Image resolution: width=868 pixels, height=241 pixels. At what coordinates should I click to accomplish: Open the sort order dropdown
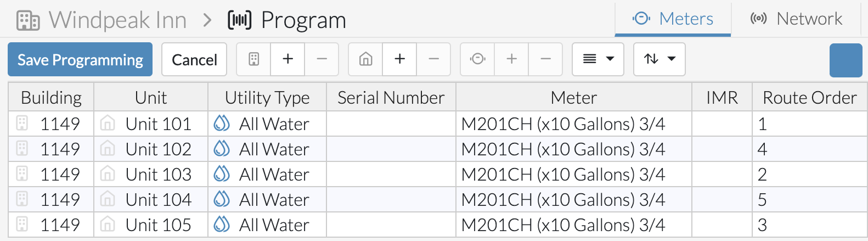660,59
